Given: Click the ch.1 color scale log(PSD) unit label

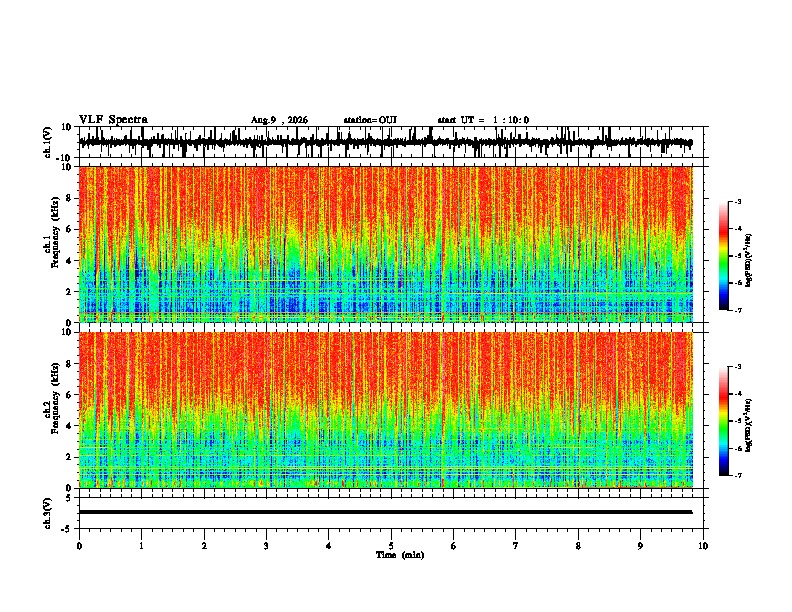Looking at the screenshot, I should point(748,260).
